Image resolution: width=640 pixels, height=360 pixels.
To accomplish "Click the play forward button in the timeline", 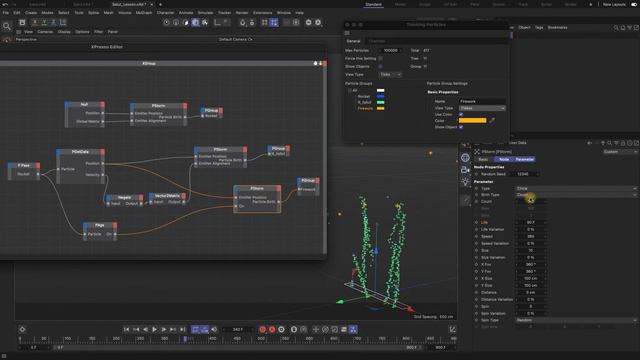I will (x=155, y=329).
